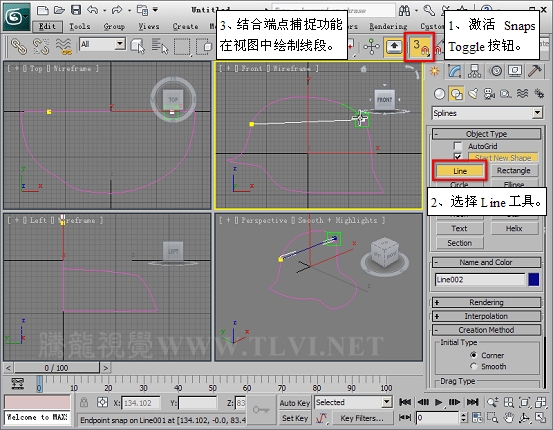
Task: Click the Rectangular Selection Region icon
Action: tap(182, 47)
